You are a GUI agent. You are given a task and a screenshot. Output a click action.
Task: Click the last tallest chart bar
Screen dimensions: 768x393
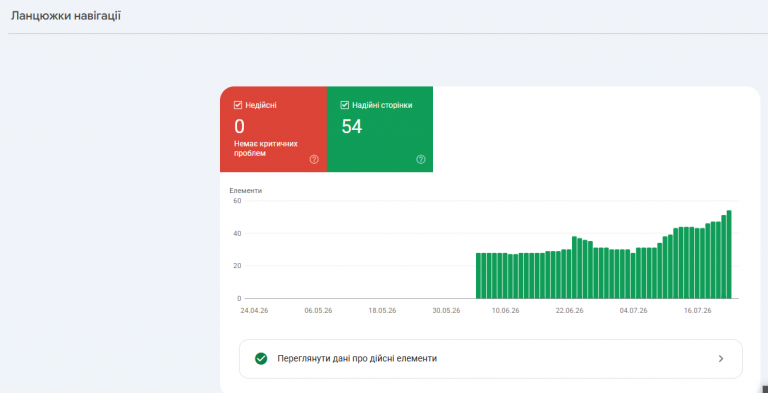729,254
